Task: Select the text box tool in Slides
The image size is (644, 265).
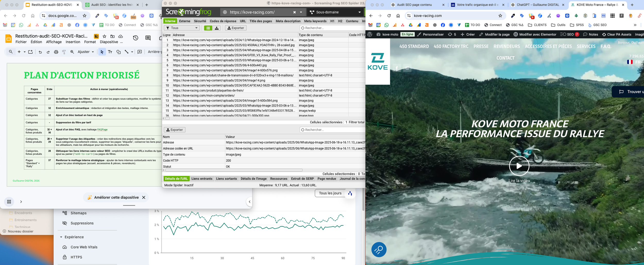Action: [110, 52]
